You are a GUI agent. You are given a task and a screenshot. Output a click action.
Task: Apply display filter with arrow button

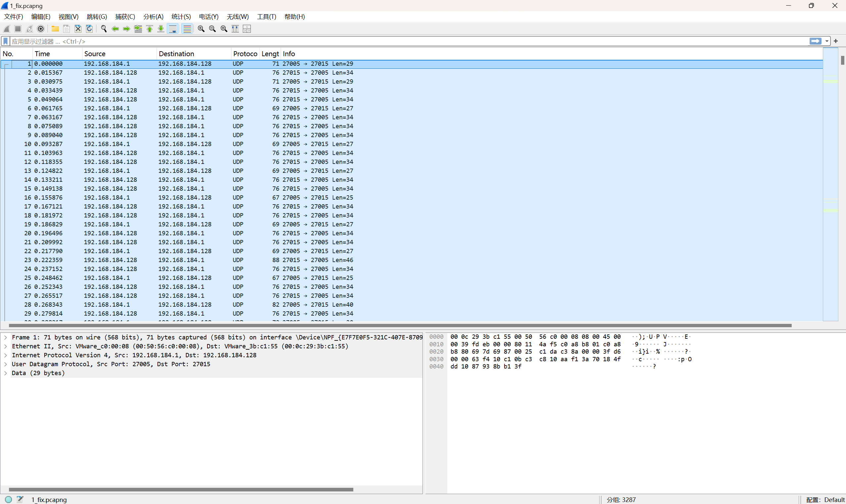point(815,41)
